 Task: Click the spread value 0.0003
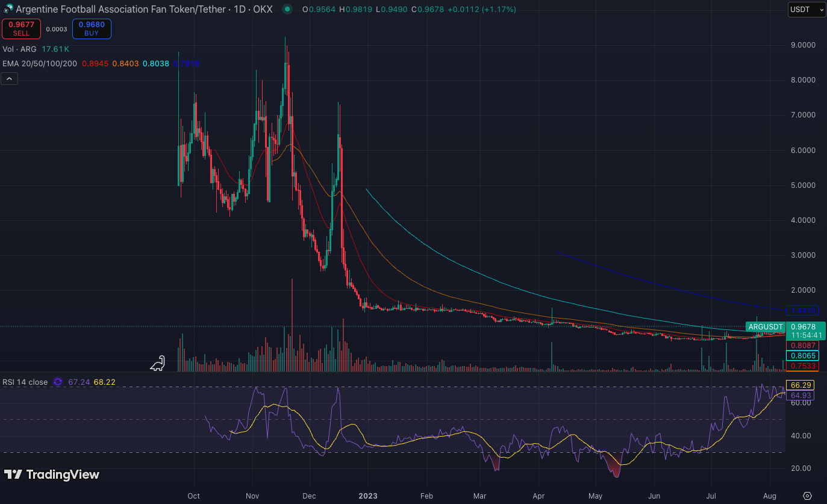click(x=57, y=29)
